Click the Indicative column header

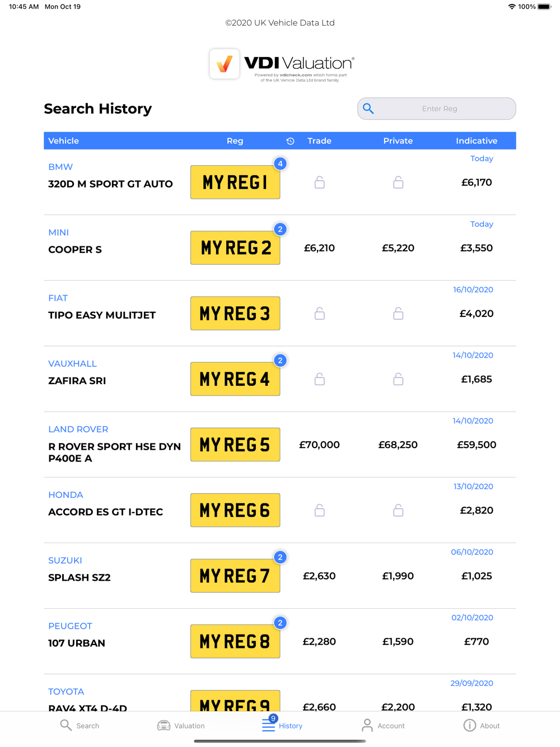(x=477, y=141)
